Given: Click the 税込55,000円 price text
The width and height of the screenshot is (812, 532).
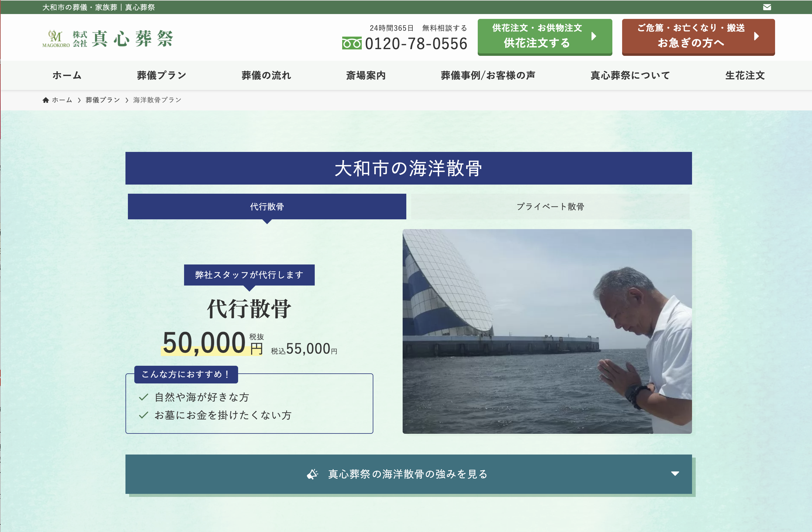Looking at the screenshot, I should pos(304,349).
